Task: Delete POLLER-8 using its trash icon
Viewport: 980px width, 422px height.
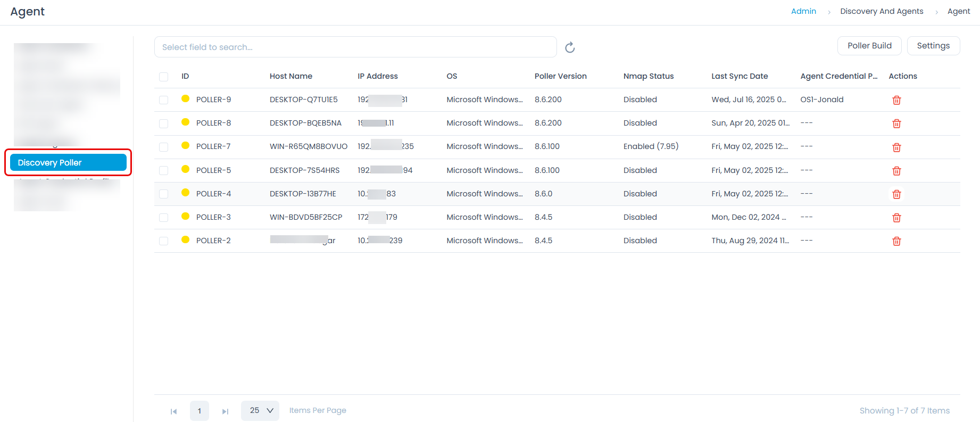Action: (896, 123)
